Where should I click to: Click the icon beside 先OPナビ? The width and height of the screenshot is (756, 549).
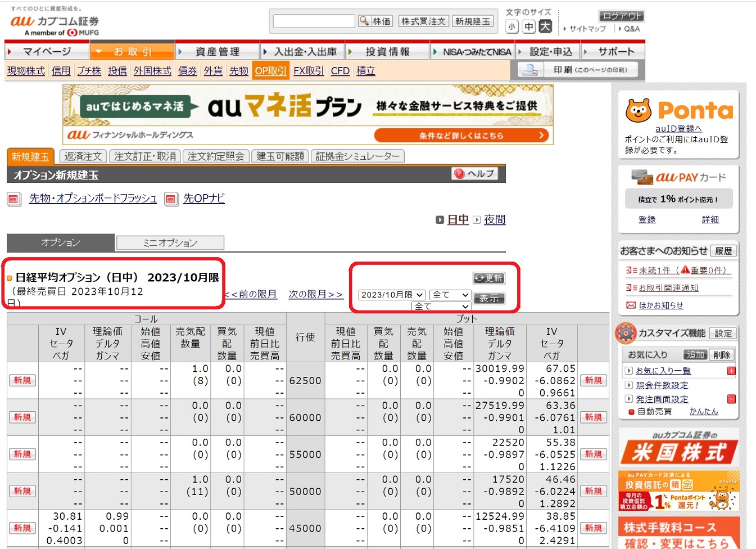(171, 199)
